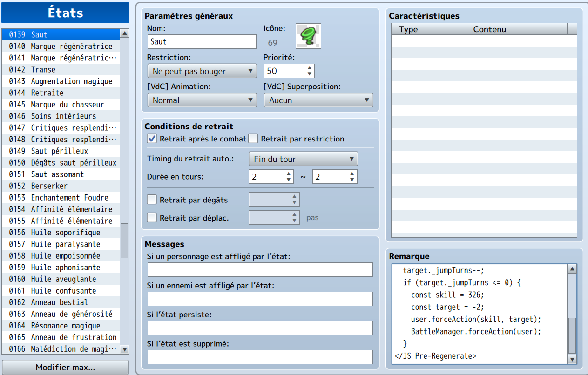Screen dimensions: 588x375
Task: Enable Retrait par déplac. checkbox
Action: (x=152, y=217)
